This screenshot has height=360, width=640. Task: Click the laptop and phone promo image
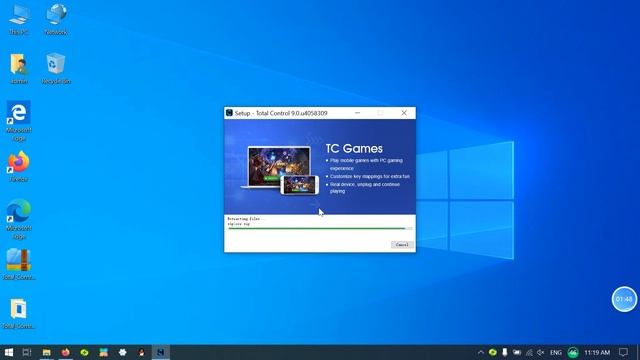[280, 171]
